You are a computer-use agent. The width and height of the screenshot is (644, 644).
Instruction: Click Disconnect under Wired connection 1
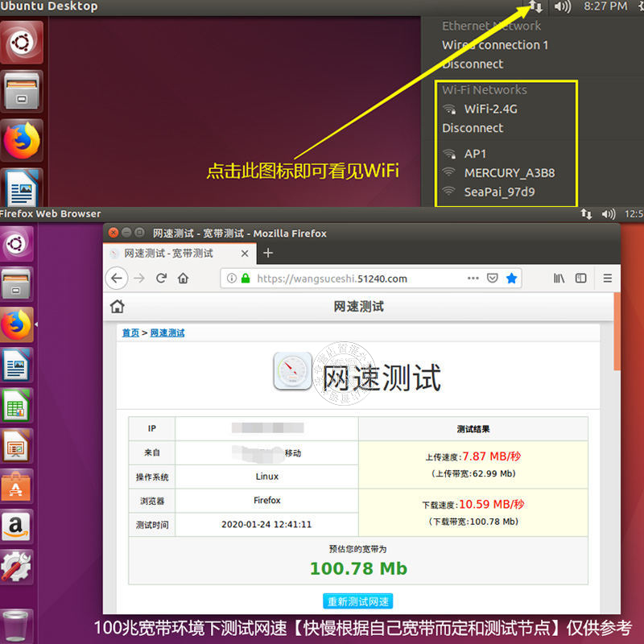[x=473, y=64]
